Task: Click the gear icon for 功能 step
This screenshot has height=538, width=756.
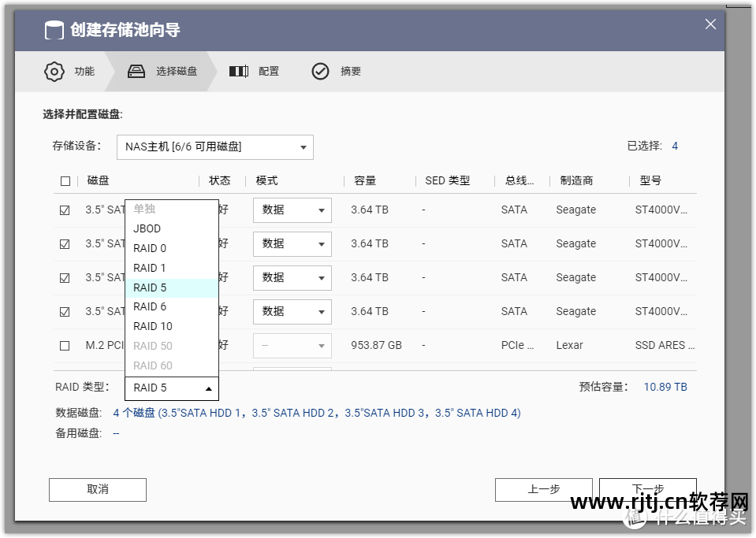Action: (54, 71)
